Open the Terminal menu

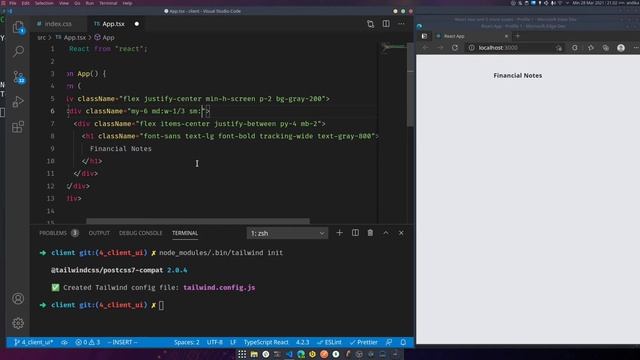point(108,3)
